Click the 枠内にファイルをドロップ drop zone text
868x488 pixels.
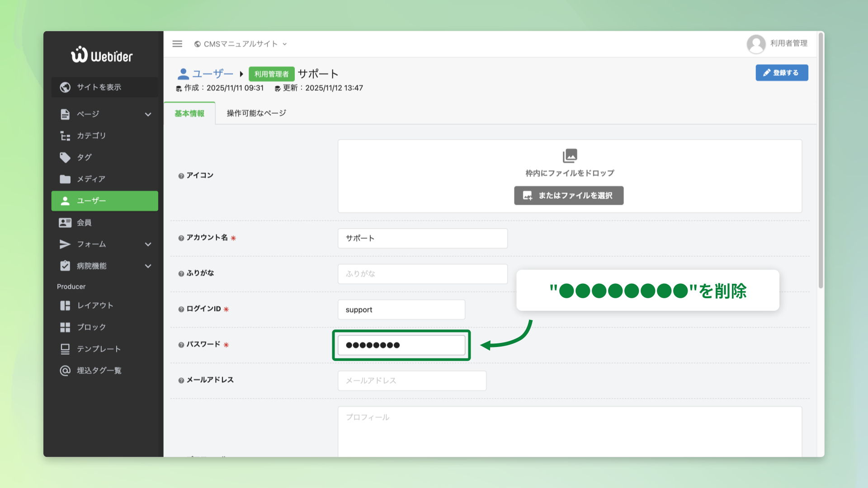point(570,174)
